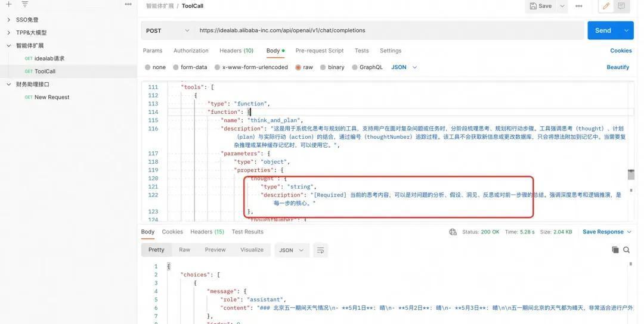
Task: Open the POST method dropdown
Action: pyautogui.click(x=168, y=30)
